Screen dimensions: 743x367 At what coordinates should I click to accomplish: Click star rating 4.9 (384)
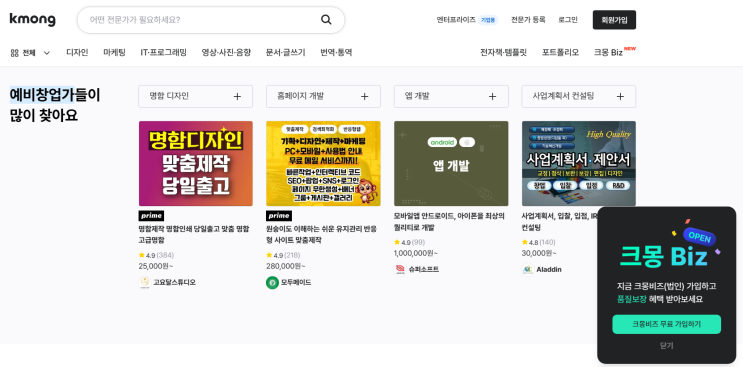click(x=155, y=255)
